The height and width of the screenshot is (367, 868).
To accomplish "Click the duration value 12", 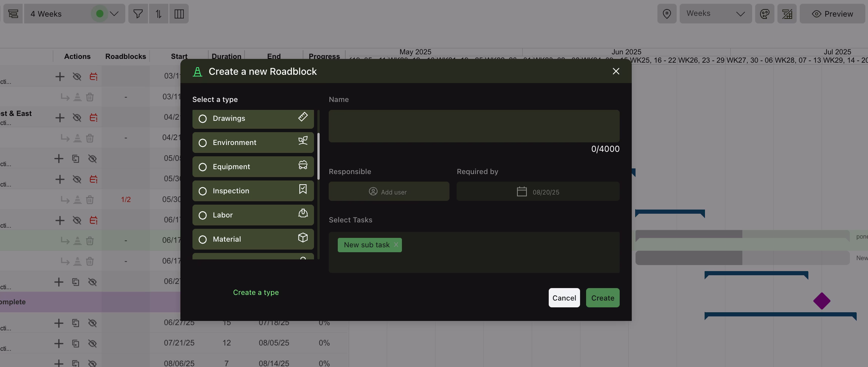I will (226, 343).
